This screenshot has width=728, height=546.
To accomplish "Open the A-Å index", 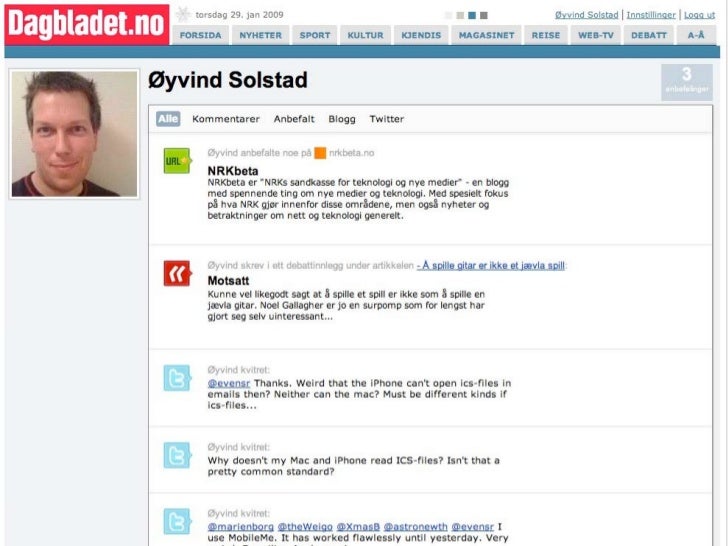I will tap(696, 35).
